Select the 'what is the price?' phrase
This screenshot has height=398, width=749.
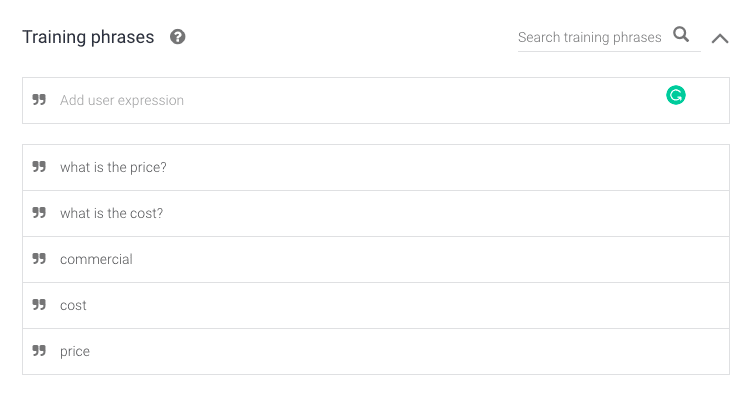tap(113, 167)
